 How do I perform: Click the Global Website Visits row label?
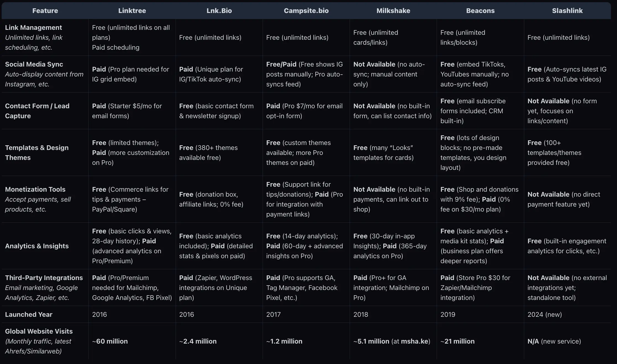39,331
